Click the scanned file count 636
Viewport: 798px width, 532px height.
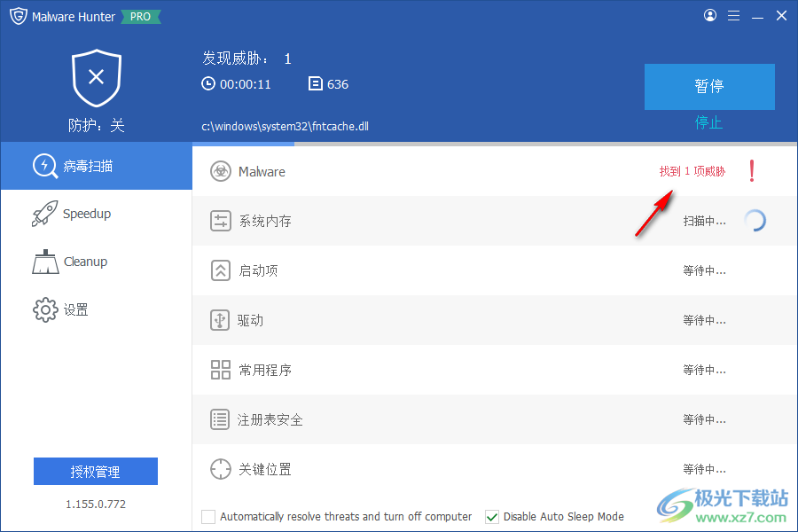(338, 84)
